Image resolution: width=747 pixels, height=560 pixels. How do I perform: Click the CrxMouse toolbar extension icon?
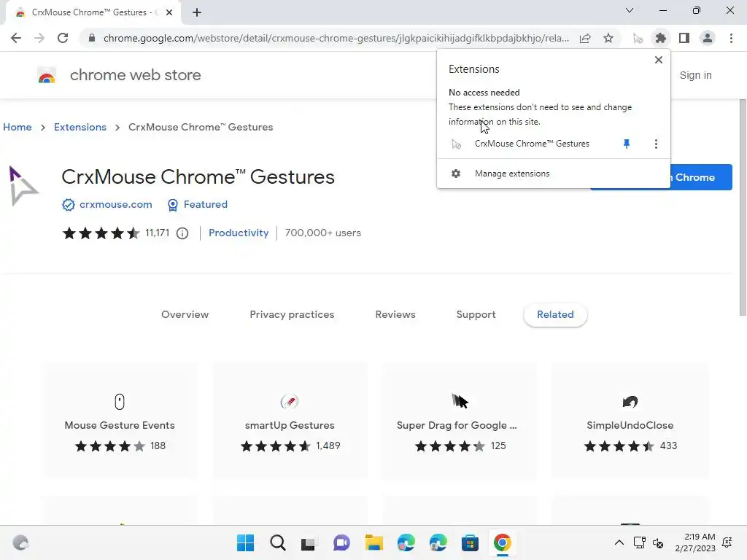point(638,38)
